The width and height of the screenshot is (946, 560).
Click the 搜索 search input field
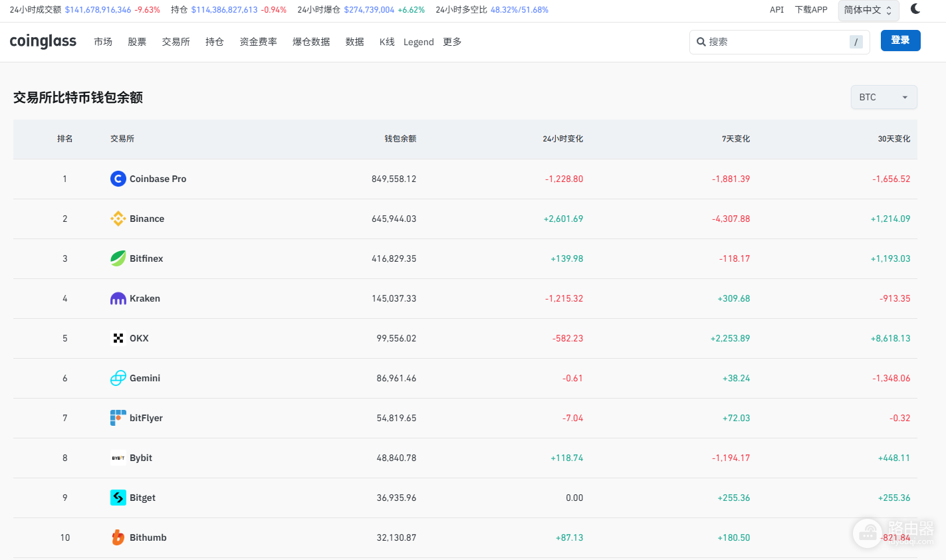(x=779, y=42)
